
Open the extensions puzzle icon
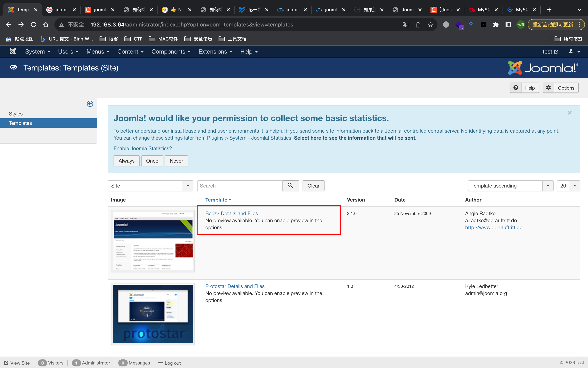coord(496,25)
